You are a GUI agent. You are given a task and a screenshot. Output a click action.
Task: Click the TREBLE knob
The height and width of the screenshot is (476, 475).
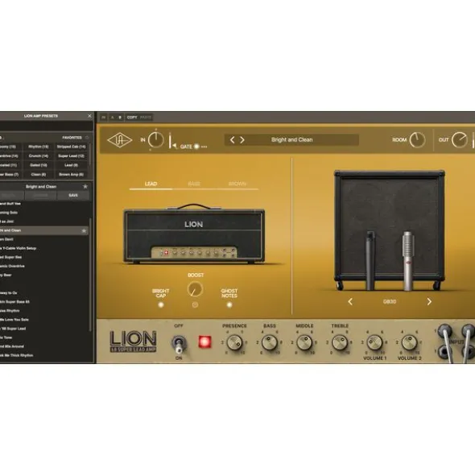(x=340, y=343)
